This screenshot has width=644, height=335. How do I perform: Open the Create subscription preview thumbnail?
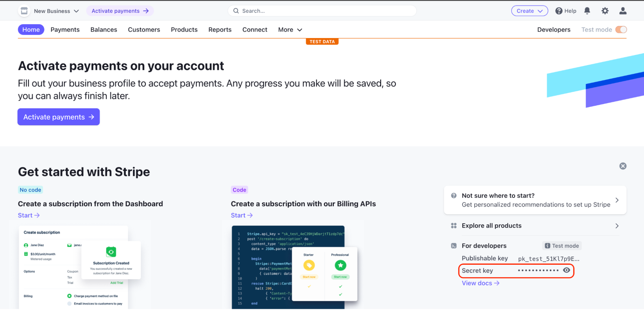[80, 267]
